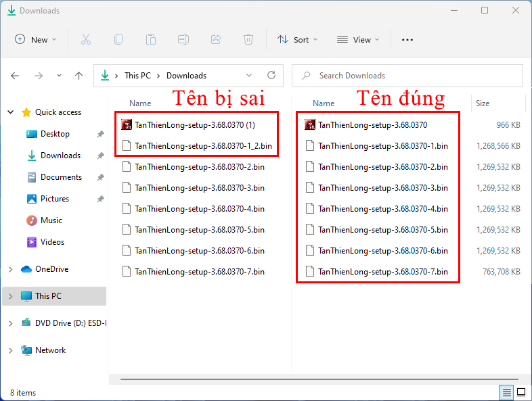Viewport: 532px width, 401px height.
Task: Switch to details view layout icon
Action: (x=506, y=392)
